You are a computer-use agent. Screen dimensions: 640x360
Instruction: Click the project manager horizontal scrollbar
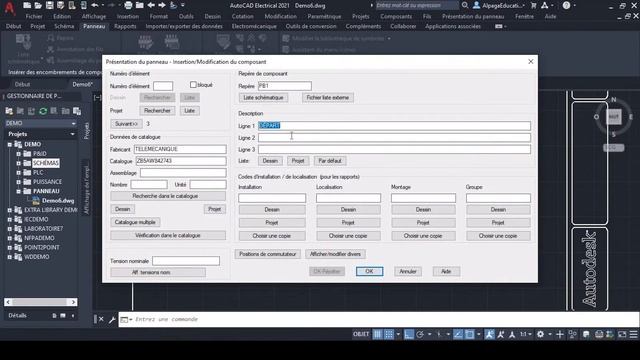[x=40, y=302]
